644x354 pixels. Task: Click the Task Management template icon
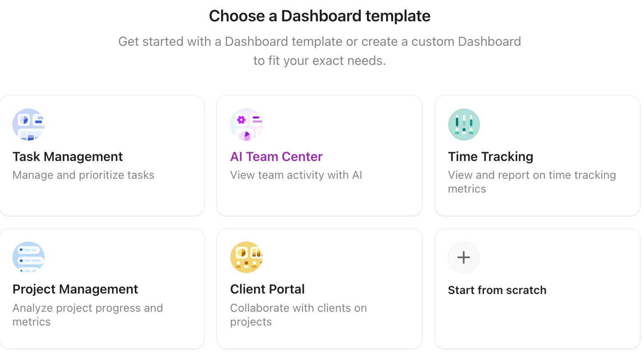[28, 125]
